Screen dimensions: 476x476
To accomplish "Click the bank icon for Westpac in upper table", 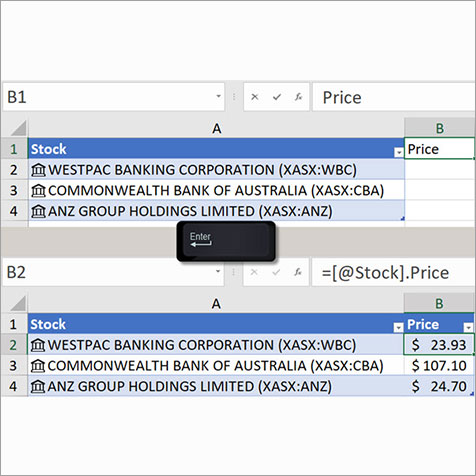I will [x=38, y=170].
